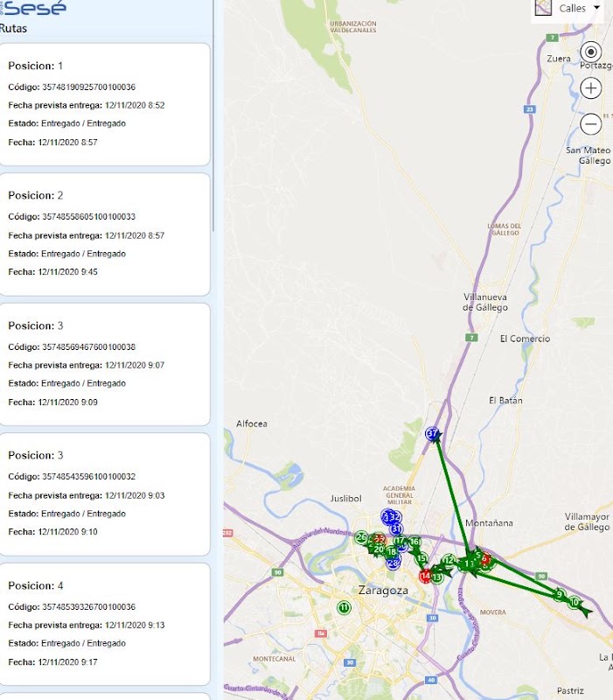Click code 3574819092570010036
This screenshot has height=700, width=613.
(x=88, y=87)
